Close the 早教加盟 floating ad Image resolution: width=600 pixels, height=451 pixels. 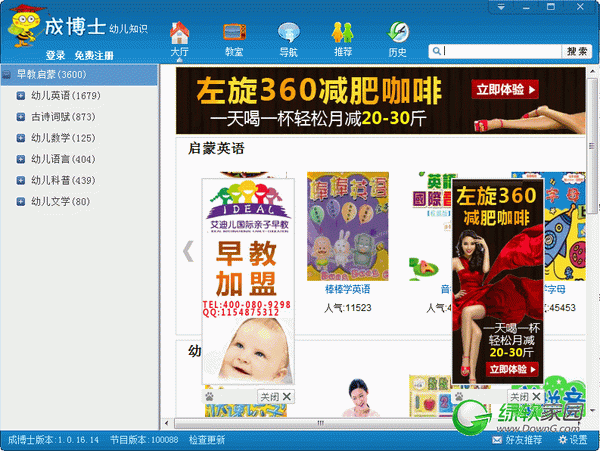click(x=276, y=397)
